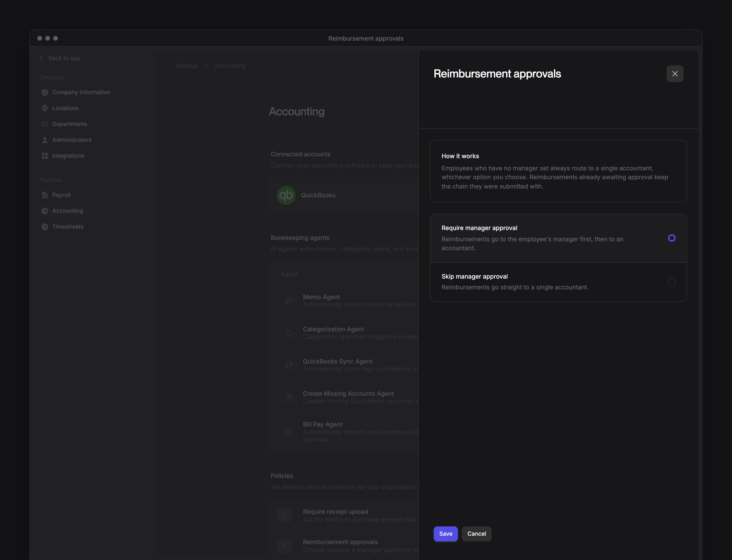The width and height of the screenshot is (732, 560).
Task: Click the Integrations grid icon
Action: [45, 156]
